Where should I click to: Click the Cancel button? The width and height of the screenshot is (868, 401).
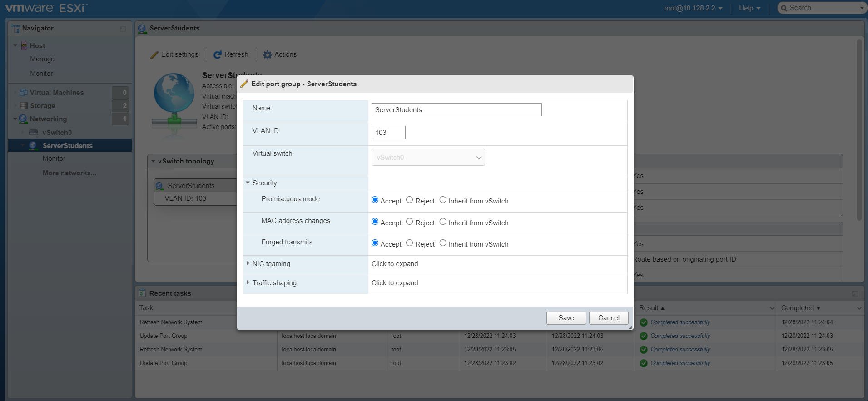coord(609,318)
